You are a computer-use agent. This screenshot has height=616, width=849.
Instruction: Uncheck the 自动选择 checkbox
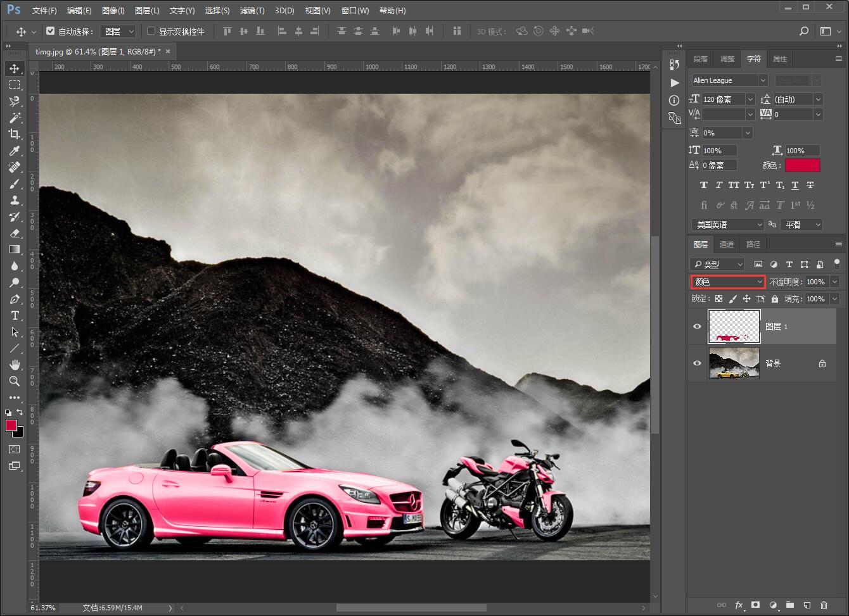tap(51, 31)
